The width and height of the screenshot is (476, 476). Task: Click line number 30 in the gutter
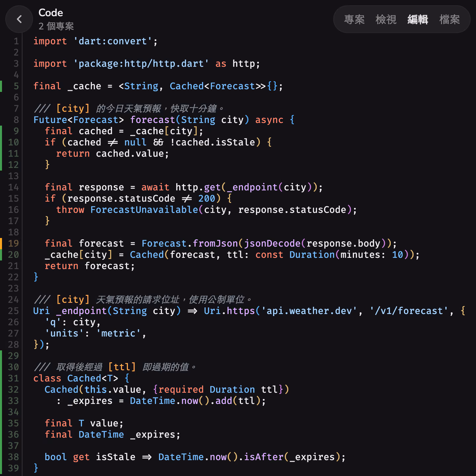(x=13, y=367)
